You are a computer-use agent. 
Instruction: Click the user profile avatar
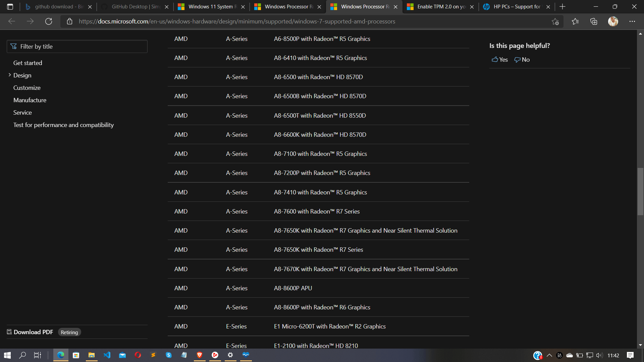pyautogui.click(x=613, y=21)
